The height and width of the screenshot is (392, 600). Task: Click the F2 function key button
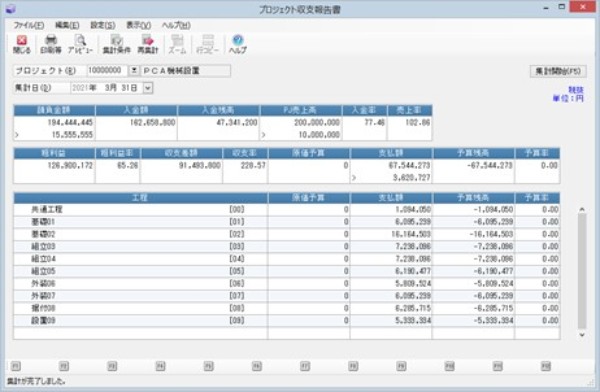tap(64, 366)
